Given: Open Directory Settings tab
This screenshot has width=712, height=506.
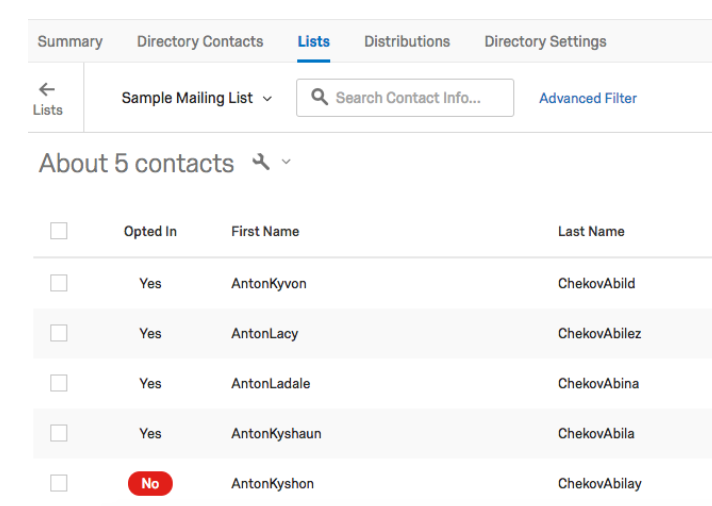Looking at the screenshot, I should [x=545, y=42].
